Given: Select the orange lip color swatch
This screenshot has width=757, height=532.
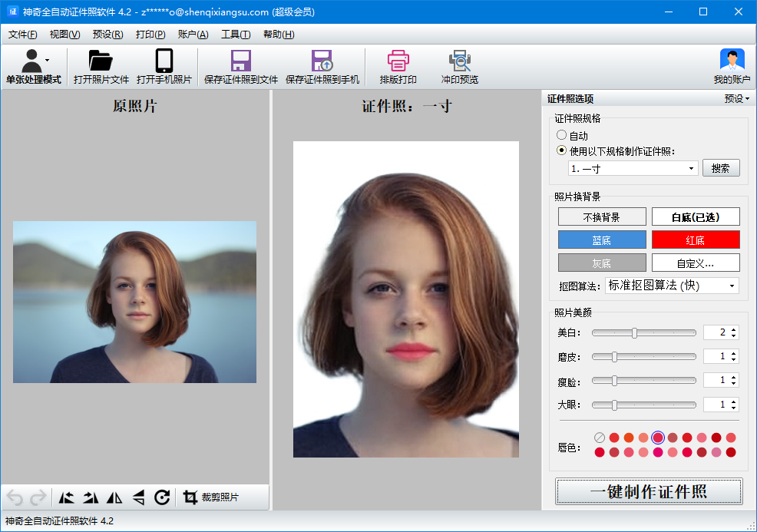Looking at the screenshot, I should (629, 438).
